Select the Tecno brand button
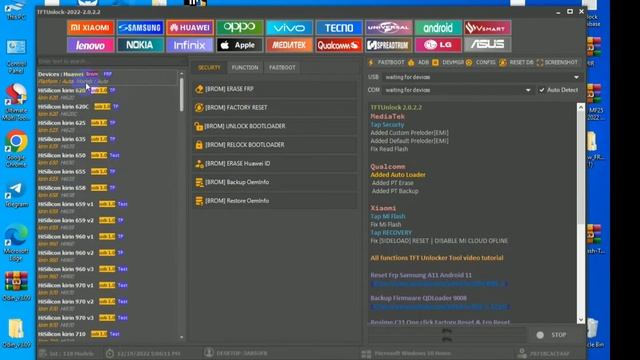The width and height of the screenshot is (640, 360). coord(339,28)
